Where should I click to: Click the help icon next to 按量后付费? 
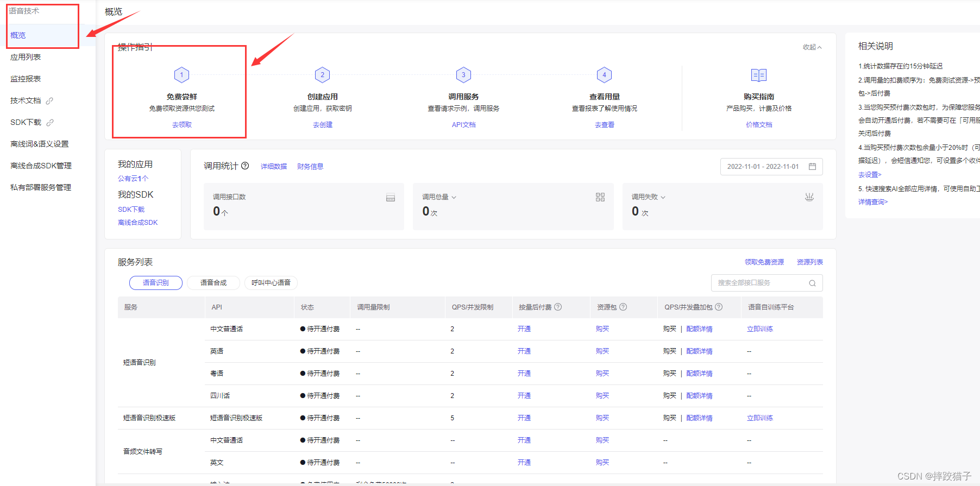[558, 307]
